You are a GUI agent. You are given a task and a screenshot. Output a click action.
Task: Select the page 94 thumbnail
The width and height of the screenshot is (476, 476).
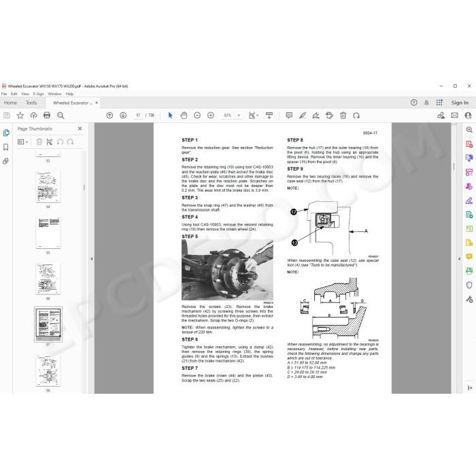pyautogui.click(x=48, y=187)
